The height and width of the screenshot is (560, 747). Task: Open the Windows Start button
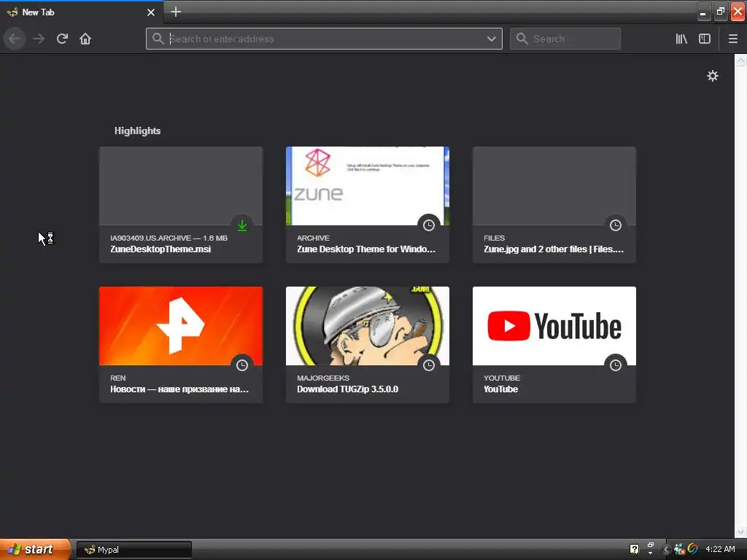[x=35, y=549]
